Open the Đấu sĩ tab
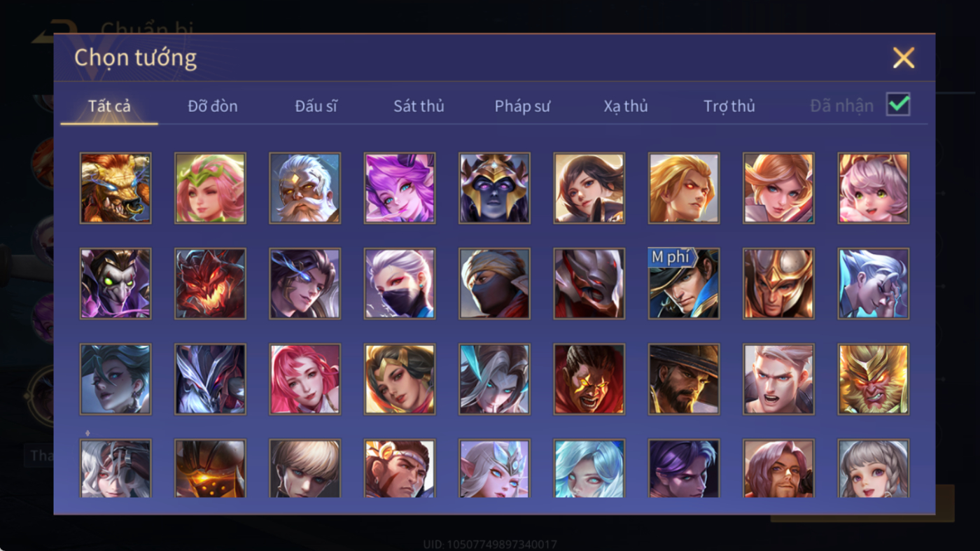 tap(316, 106)
